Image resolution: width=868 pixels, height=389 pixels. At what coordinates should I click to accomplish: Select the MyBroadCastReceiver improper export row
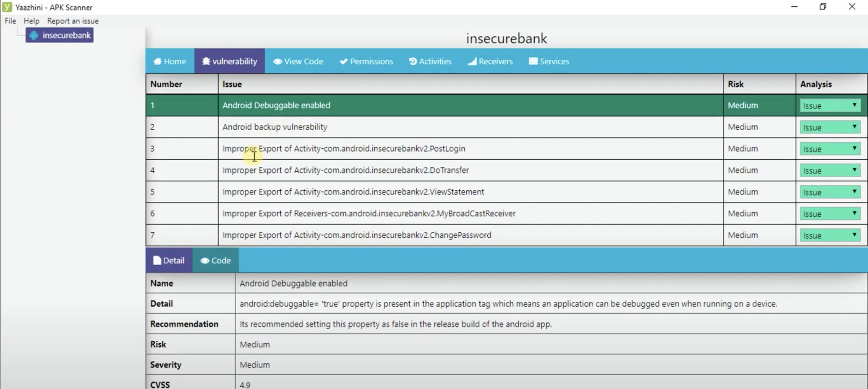369,213
